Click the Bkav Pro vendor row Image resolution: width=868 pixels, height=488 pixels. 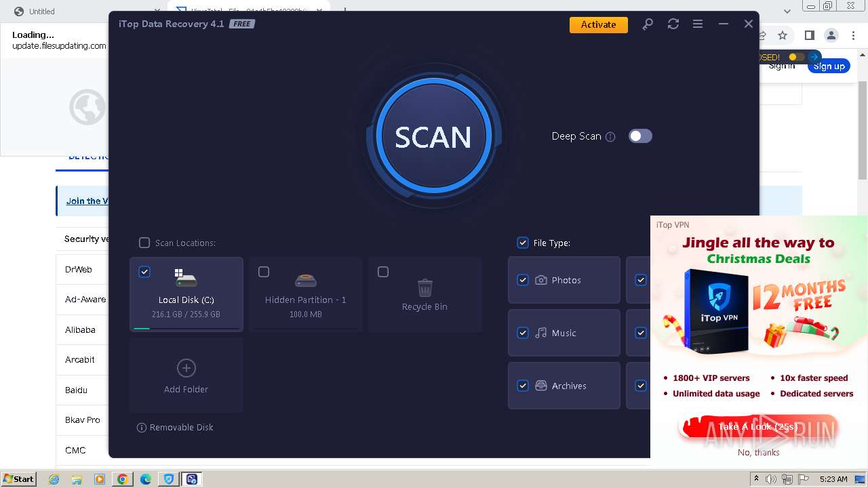pos(82,420)
